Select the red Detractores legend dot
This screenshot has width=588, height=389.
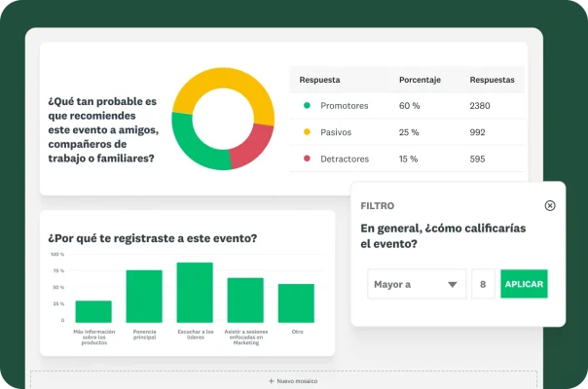pyautogui.click(x=307, y=159)
